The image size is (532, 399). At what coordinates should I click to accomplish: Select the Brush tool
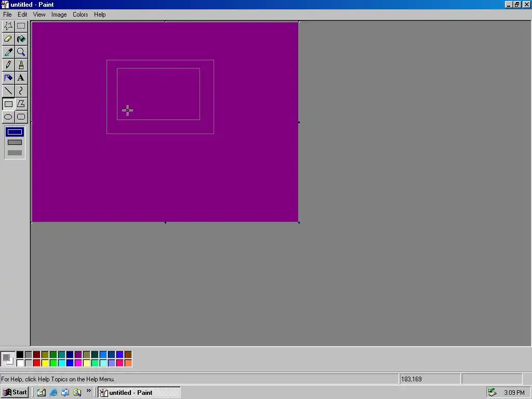21,65
